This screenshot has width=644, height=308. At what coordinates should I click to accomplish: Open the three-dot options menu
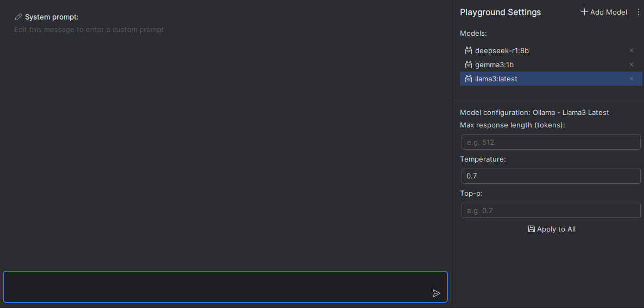click(x=639, y=12)
